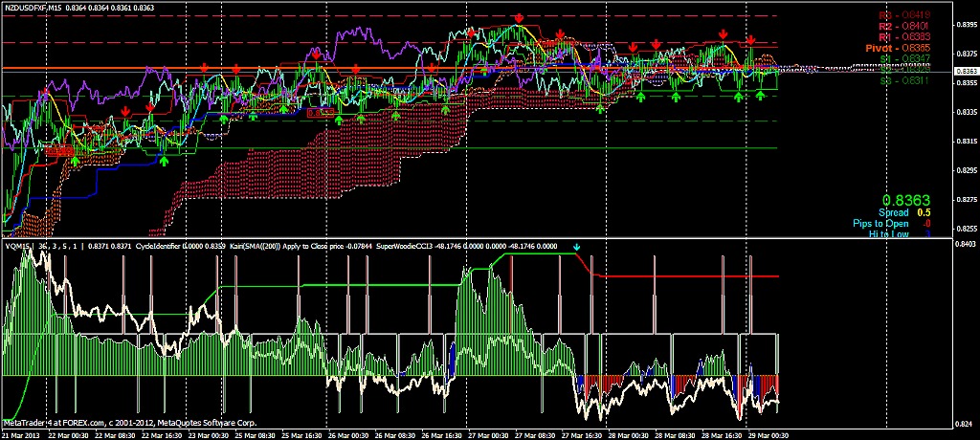The image size is (980, 440).
Task: Click the current price tag on the price axis
Action: tap(966, 71)
